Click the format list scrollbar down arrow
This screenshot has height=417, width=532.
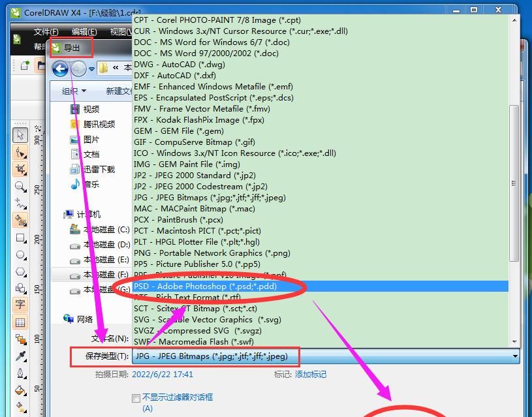(x=514, y=342)
